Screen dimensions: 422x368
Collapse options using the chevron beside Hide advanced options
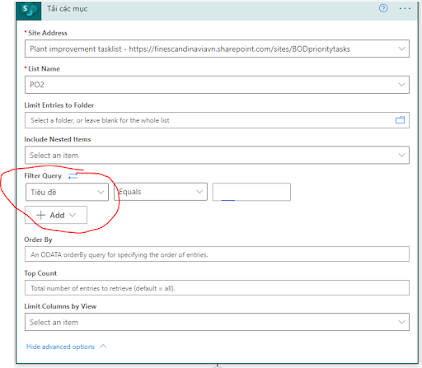[103, 346]
